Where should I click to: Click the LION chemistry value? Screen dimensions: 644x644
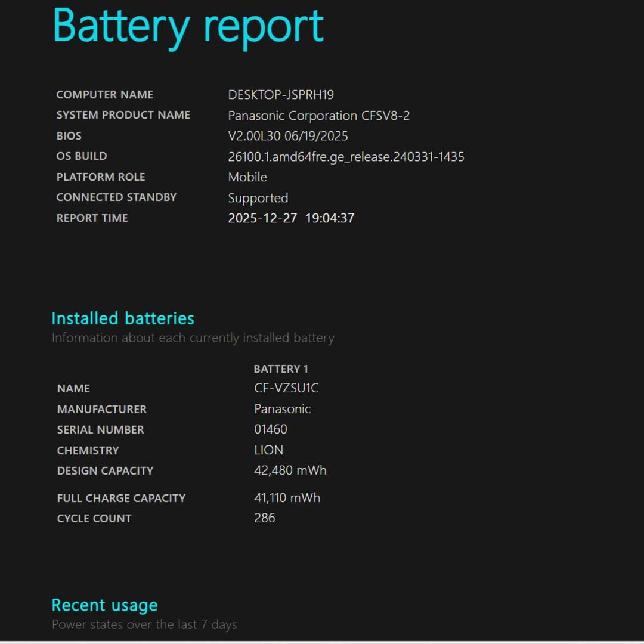268,450
